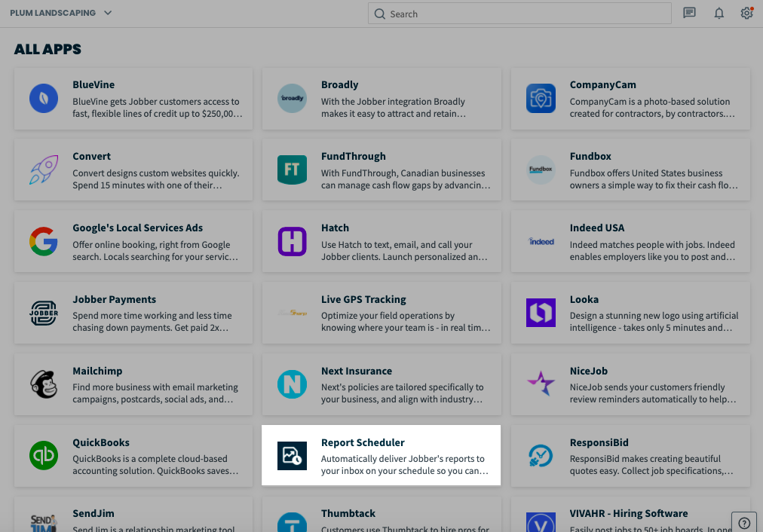Click the chat messages icon
Screen dimensions: 763x532
pyautogui.click(x=689, y=13)
